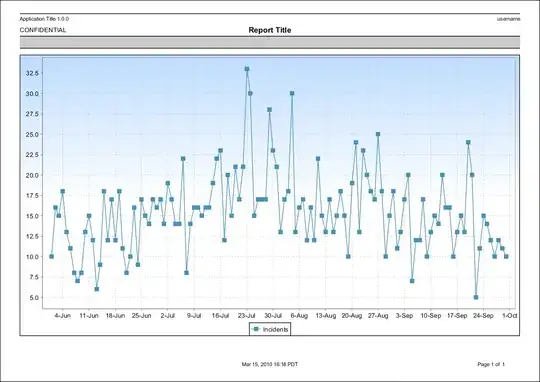Select the "username" text in header

[508, 19]
